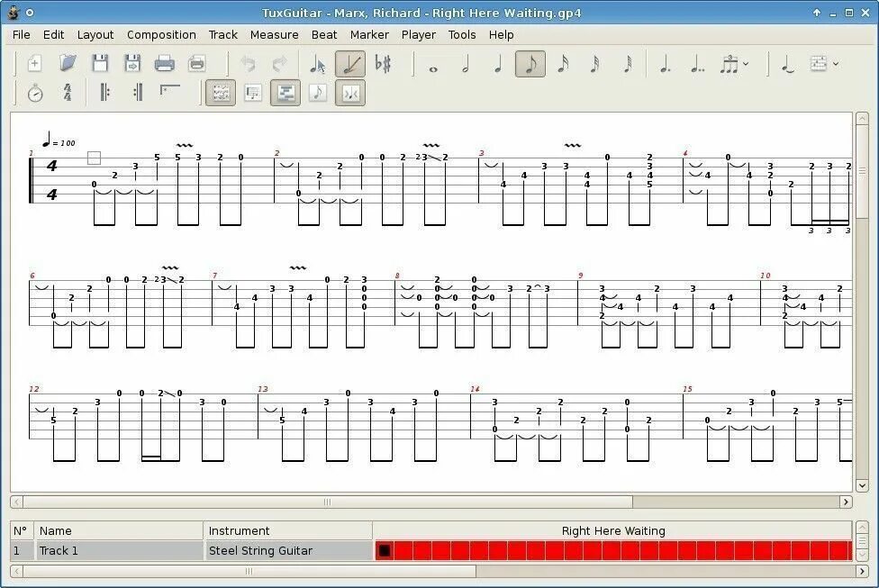Click the Print document icon
This screenshot has height=588, width=879.
164,64
